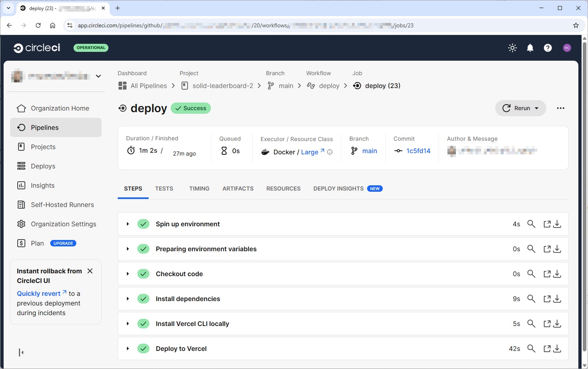The height and width of the screenshot is (369, 588).
Task: Expand the Deploy to Vercel step
Action: coord(128,348)
